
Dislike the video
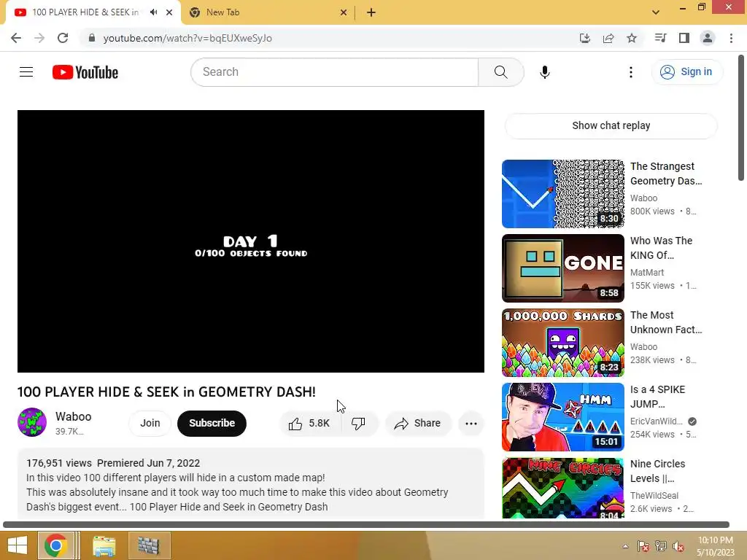coord(358,424)
